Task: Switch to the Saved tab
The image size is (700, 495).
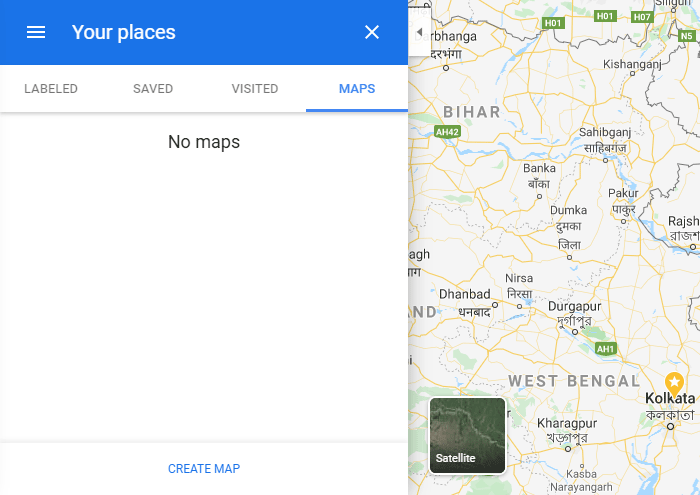Action: (x=153, y=89)
